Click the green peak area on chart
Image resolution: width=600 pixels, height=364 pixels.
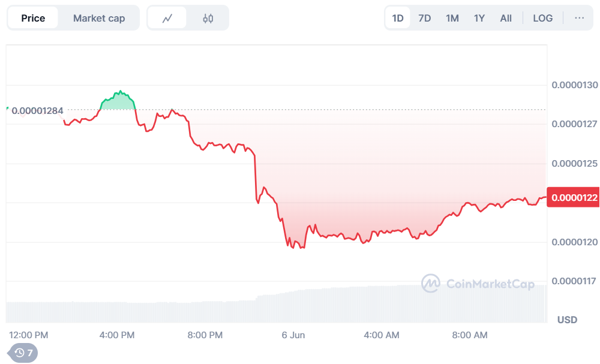point(119,102)
